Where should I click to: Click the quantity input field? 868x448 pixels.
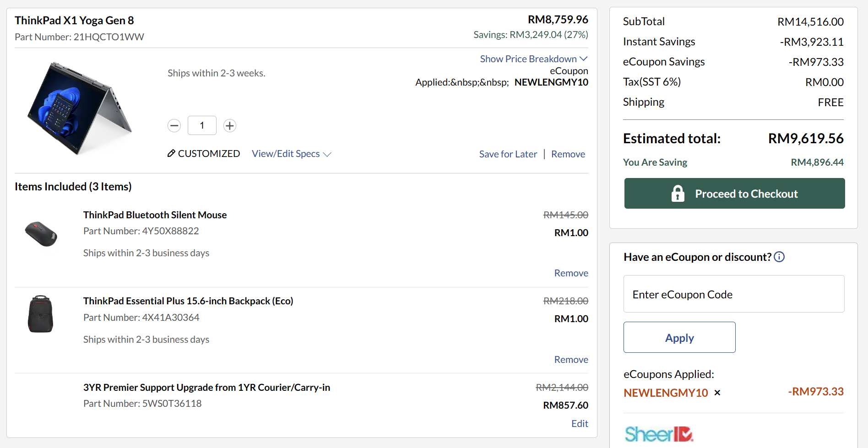point(202,125)
